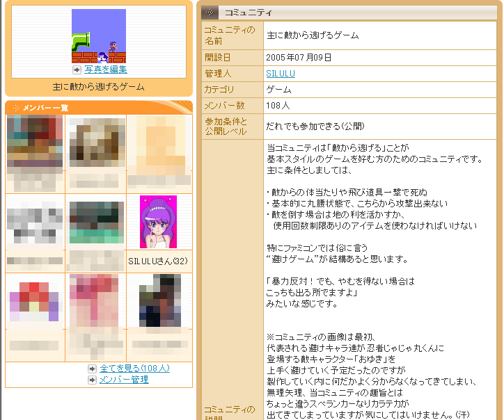This screenshot has height=420, width=504.
Task: Go to メンバー管理 page
Action: (x=123, y=380)
